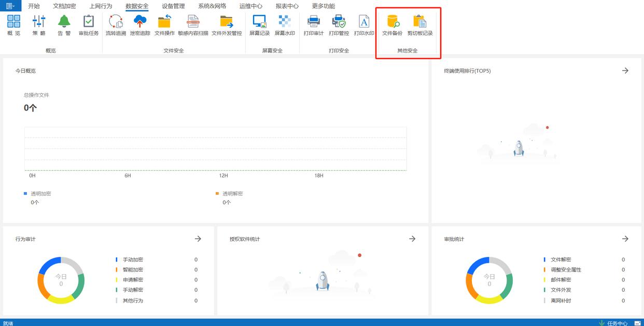Switch to the 文档加密 tab
The image size is (644, 326).
64,6
